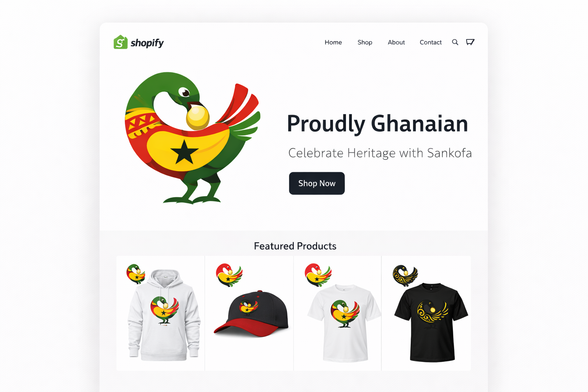
Task: Open the About page link
Action: (x=396, y=42)
